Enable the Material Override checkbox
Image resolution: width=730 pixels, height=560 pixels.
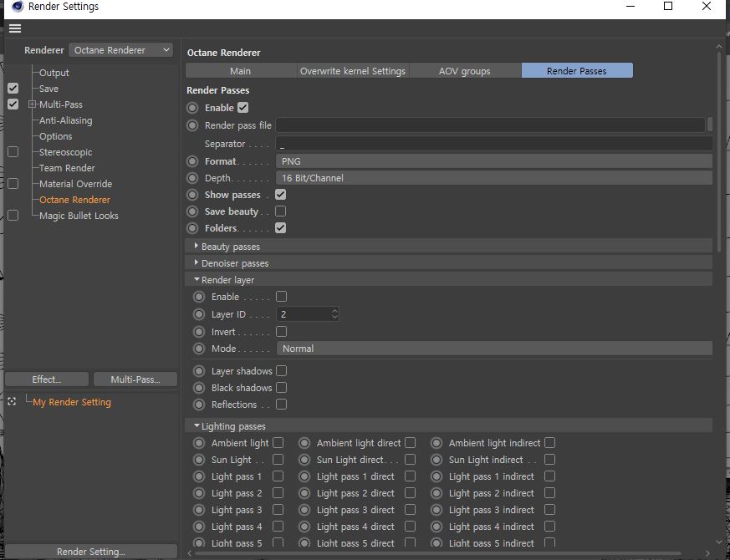tap(13, 184)
